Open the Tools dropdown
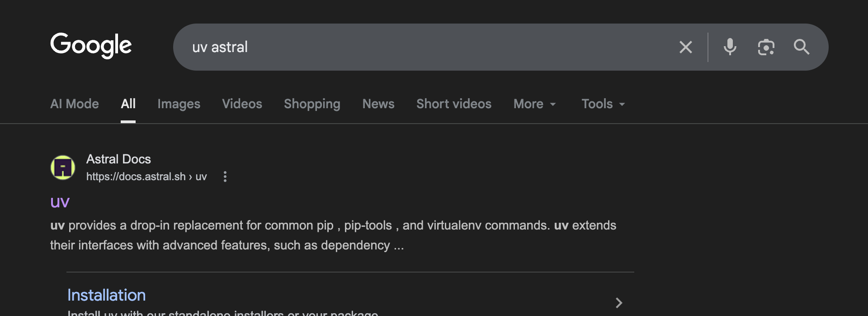 tap(603, 104)
